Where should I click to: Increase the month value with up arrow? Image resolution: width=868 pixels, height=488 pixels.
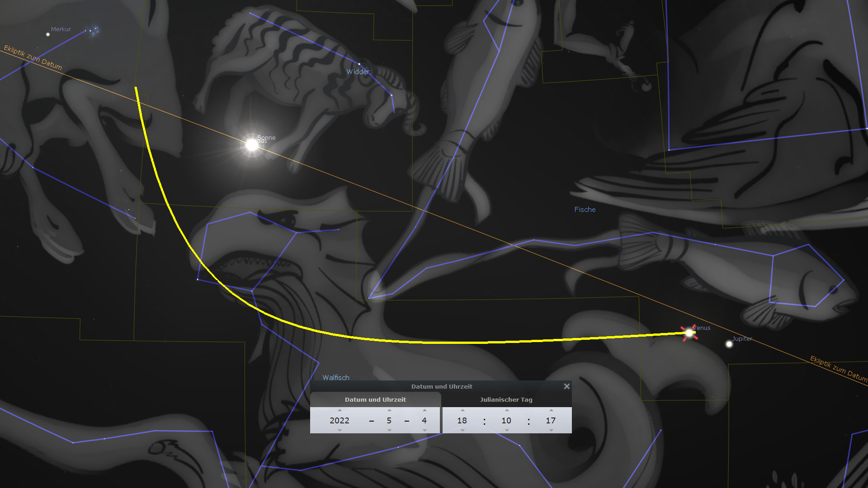(x=389, y=410)
